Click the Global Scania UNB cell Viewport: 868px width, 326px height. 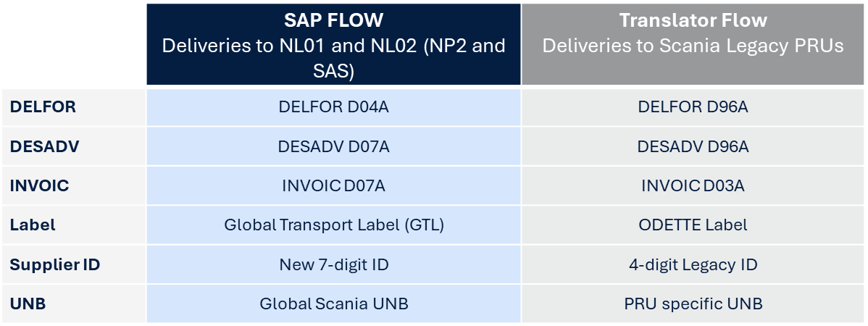point(333,304)
